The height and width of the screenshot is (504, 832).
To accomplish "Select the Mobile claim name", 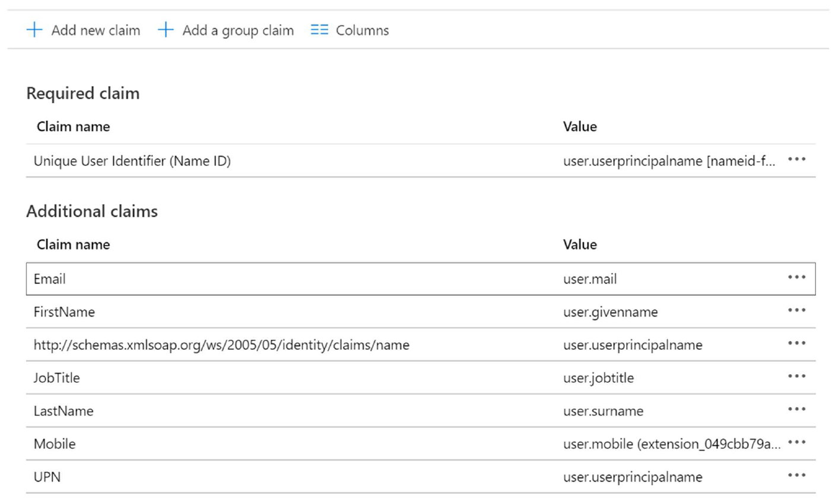I will (x=55, y=444).
